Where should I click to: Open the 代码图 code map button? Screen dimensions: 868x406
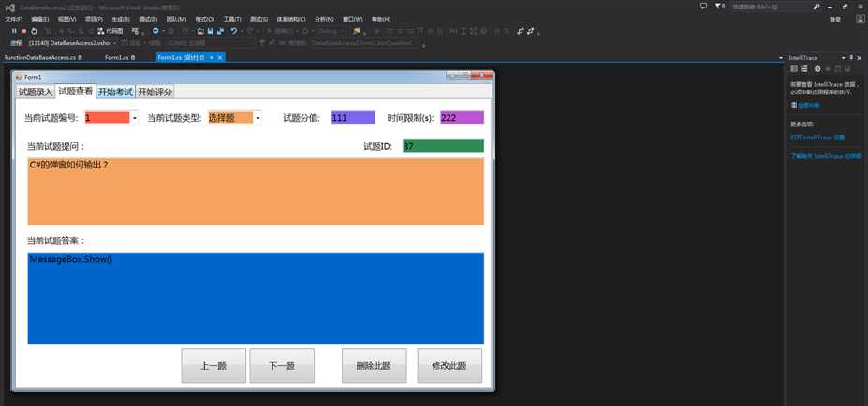[x=110, y=31]
